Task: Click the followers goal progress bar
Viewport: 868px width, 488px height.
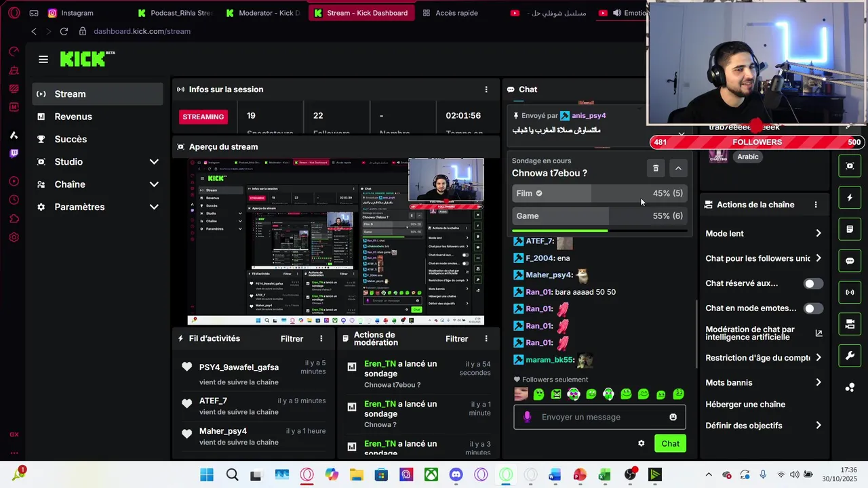Action: pos(757,142)
